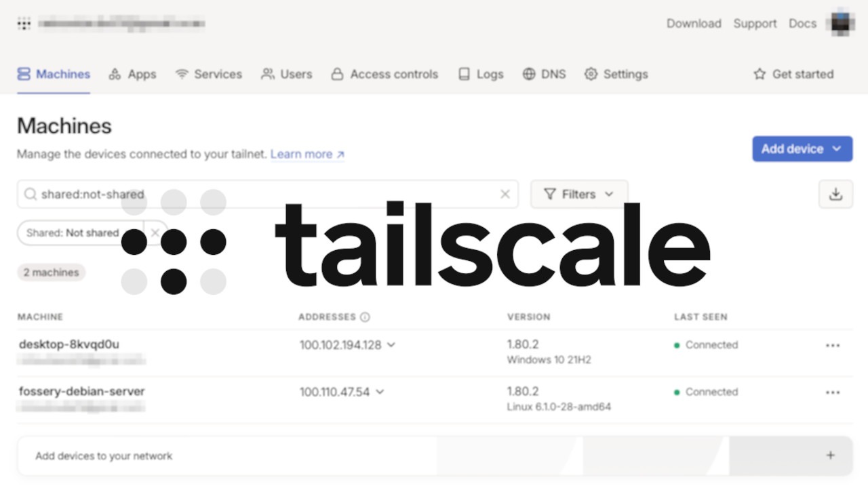Expand address 100.110.47.54 dropdown

click(x=380, y=392)
